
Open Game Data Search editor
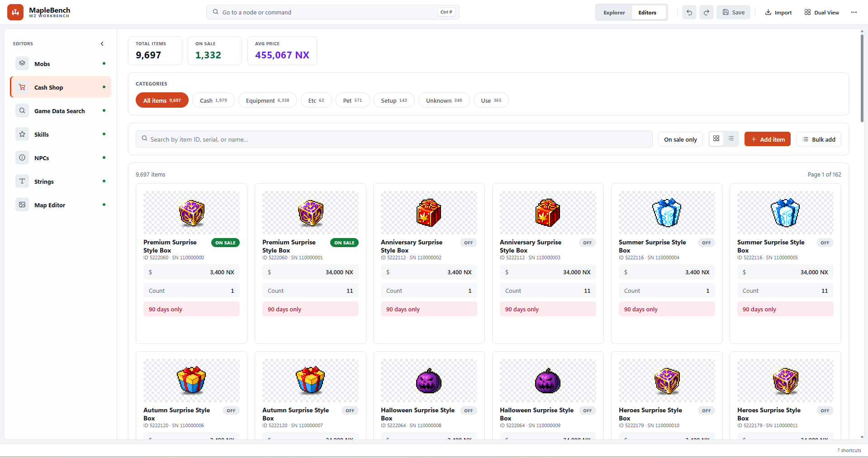[61, 111]
